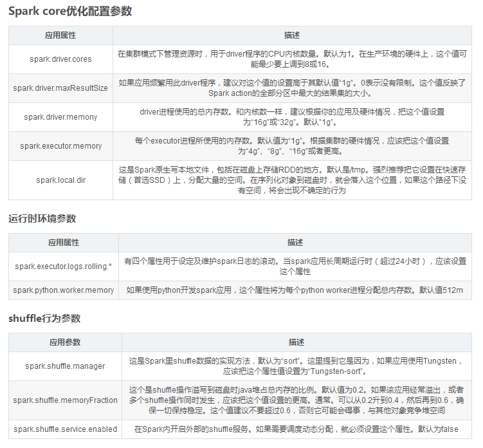Select the spark.driver.cores cell
Image resolution: width=483 pixels, height=448 pixels.
point(60,59)
